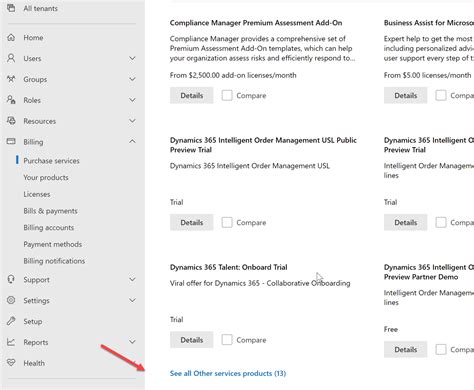Click the 'Free' price label

coord(391,329)
